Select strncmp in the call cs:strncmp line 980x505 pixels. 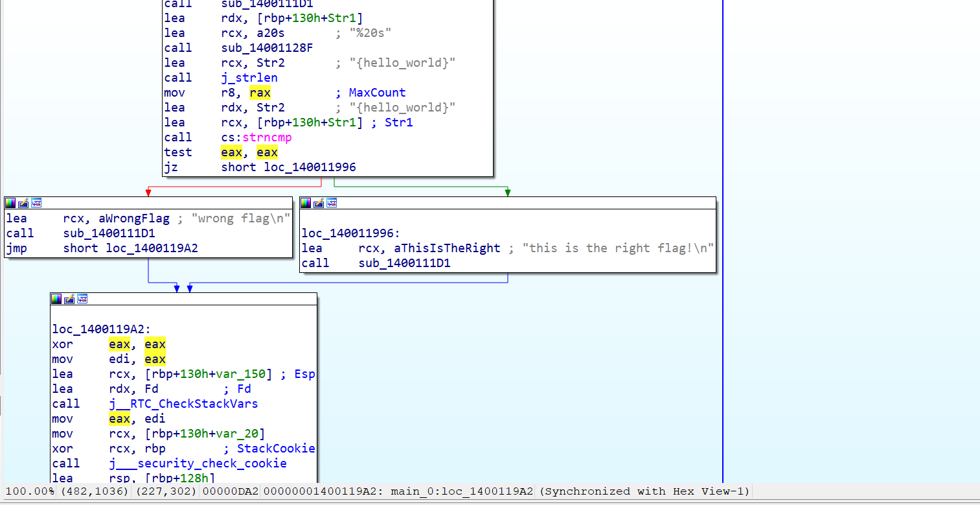(267, 137)
